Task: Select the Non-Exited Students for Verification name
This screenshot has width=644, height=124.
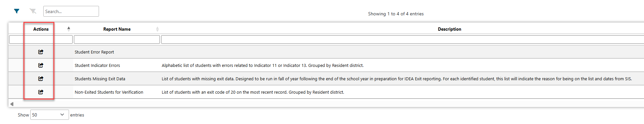Action: pyautogui.click(x=109, y=92)
